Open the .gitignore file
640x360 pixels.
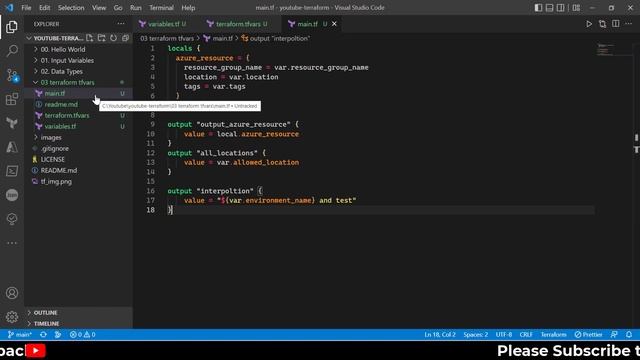coord(79,149)
